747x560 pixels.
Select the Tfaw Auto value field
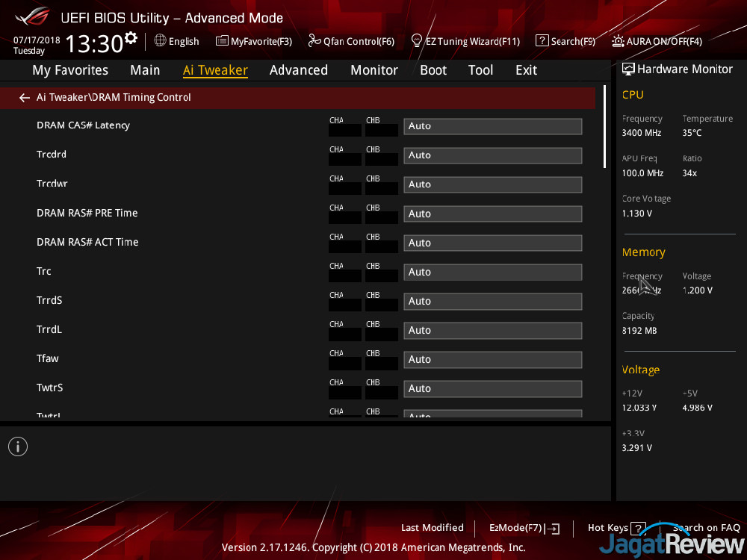(x=492, y=359)
